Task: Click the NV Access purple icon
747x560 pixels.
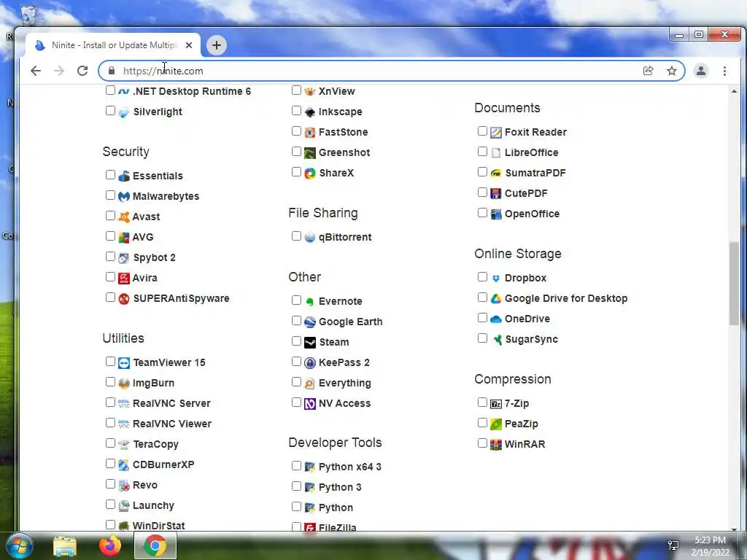Action: tap(309, 404)
